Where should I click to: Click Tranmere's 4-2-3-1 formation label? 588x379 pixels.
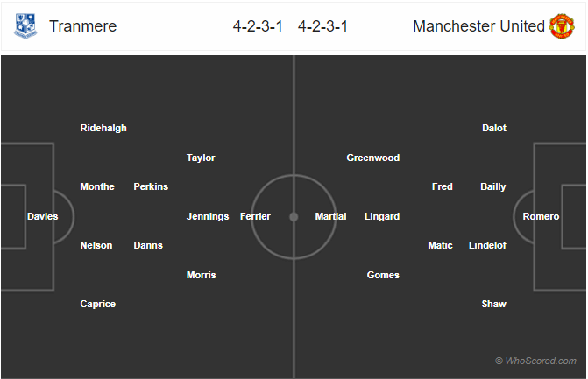259,26
